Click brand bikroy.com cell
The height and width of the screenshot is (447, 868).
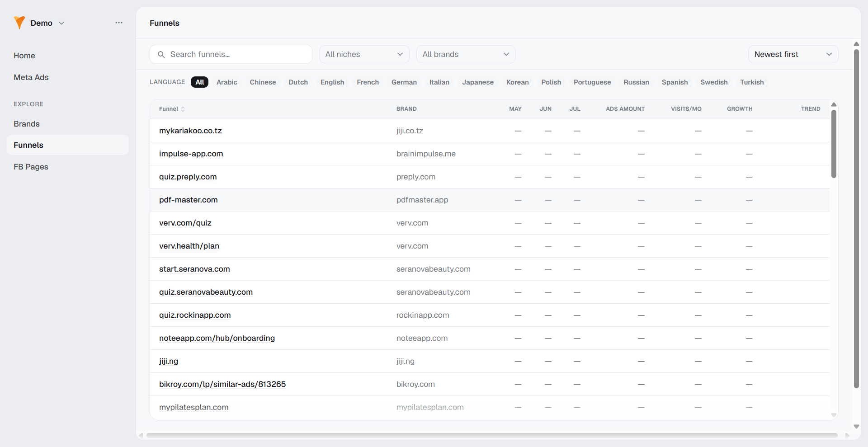pos(415,384)
